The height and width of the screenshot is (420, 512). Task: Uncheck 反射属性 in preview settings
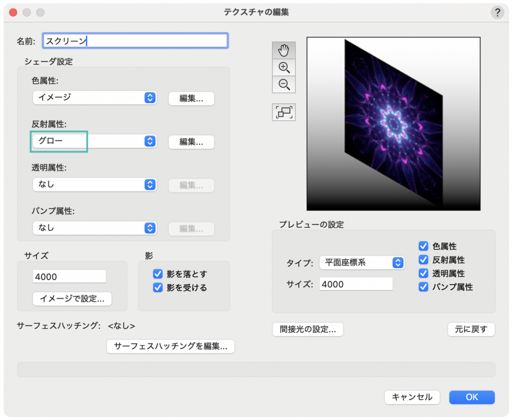423,259
